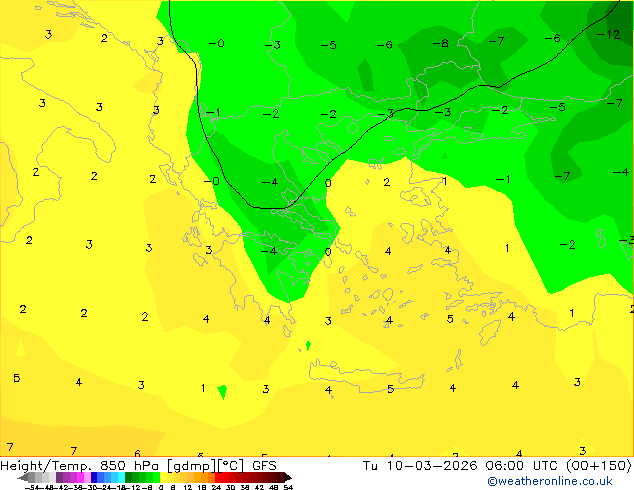Viewport: 634px width, 490px height.
Task: Click the dark maroon right arrow of scale
Action: click(x=288, y=478)
